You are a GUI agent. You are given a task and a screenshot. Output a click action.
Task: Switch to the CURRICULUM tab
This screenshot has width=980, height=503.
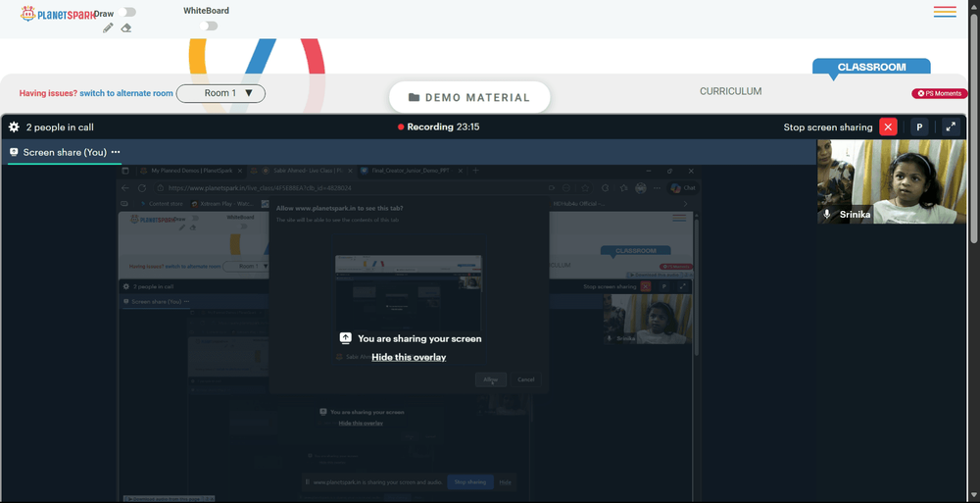point(731,91)
